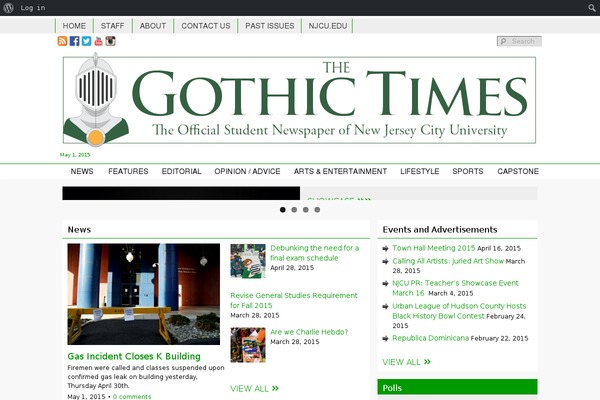
Task: Select the LIFESTYLE category
Action: click(420, 171)
